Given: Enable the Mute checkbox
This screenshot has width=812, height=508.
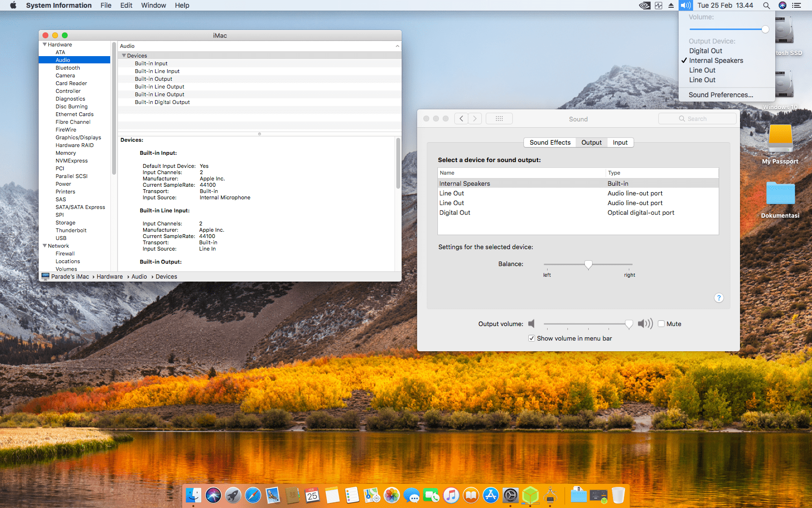Looking at the screenshot, I should pyautogui.click(x=661, y=324).
